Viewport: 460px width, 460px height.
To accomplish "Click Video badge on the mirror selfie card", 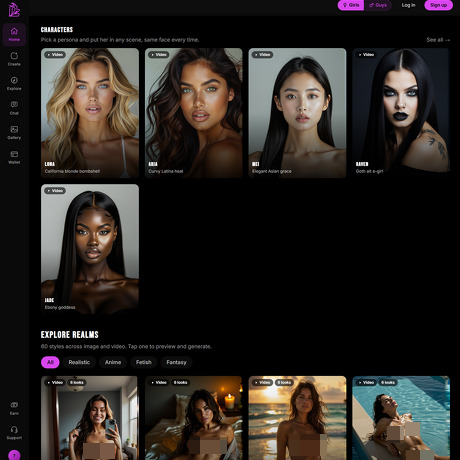I will 55,382.
